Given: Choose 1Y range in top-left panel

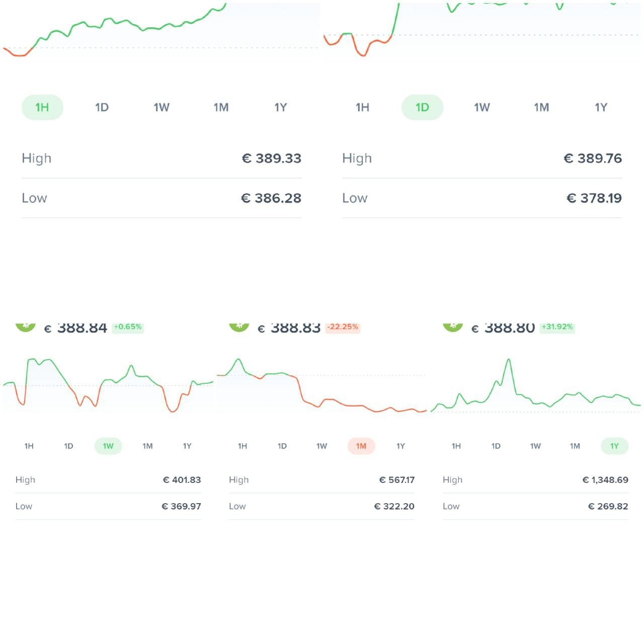Looking at the screenshot, I should tap(280, 107).
